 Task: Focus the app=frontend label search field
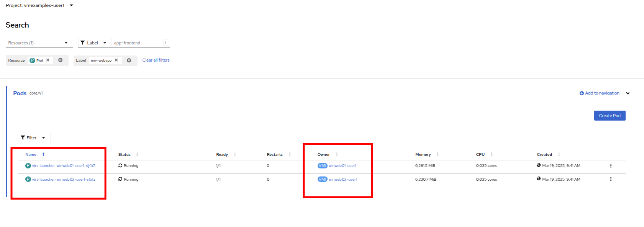point(138,43)
